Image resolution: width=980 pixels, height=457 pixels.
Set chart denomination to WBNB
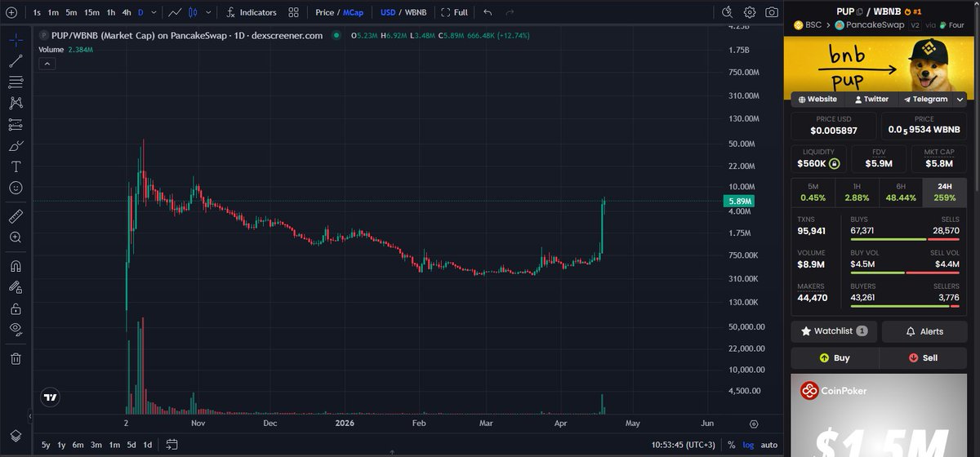pyautogui.click(x=416, y=12)
